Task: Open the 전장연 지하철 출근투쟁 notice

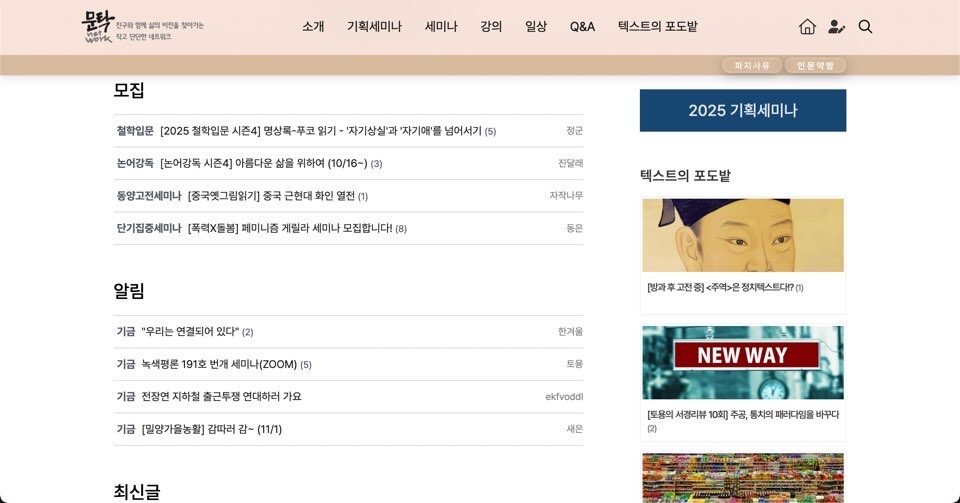Action: point(220,396)
